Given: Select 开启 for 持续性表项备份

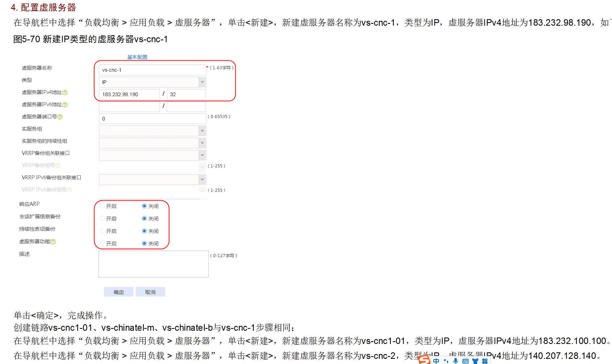Looking at the screenshot, I should 102,231.
